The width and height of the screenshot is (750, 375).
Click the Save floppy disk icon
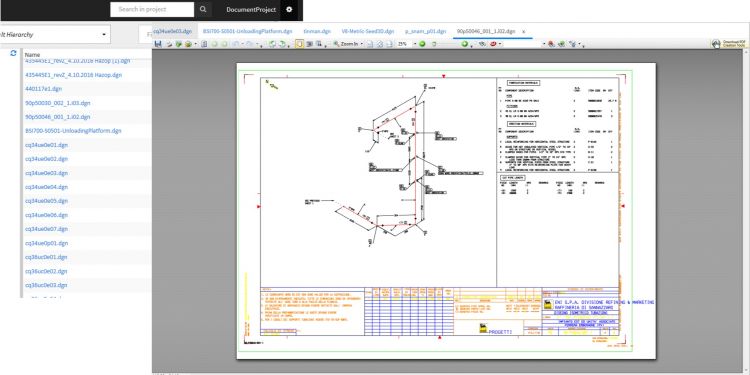[x=158, y=44]
